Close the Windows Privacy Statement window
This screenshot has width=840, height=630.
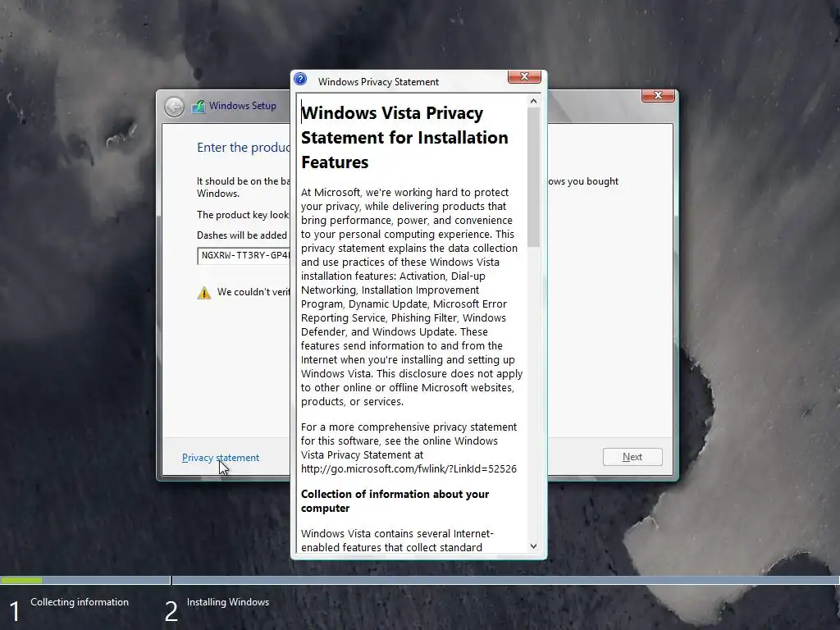(524, 76)
